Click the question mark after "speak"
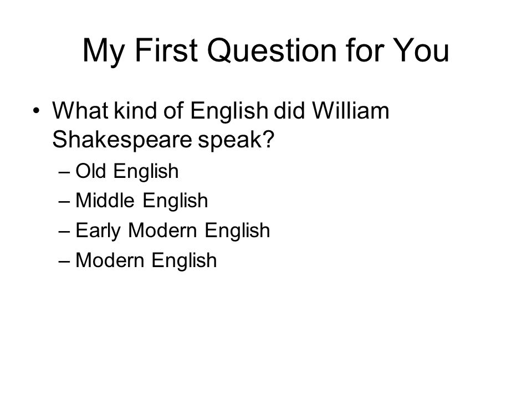Screen dimensions: 532x399 268,139
